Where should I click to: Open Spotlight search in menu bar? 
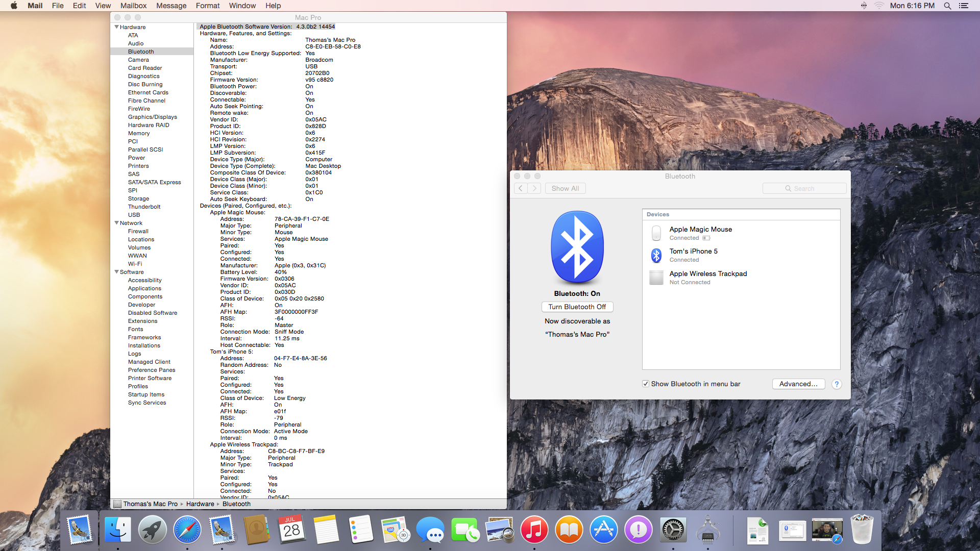(947, 6)
